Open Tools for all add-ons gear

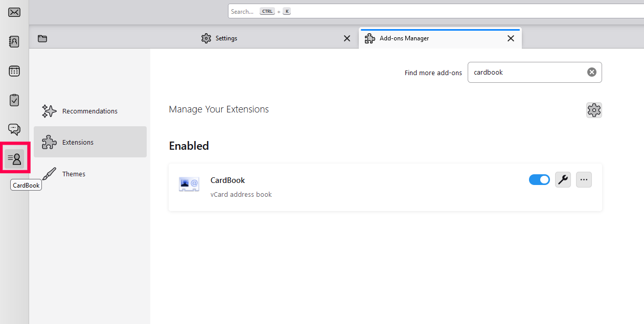coord(594,110)
